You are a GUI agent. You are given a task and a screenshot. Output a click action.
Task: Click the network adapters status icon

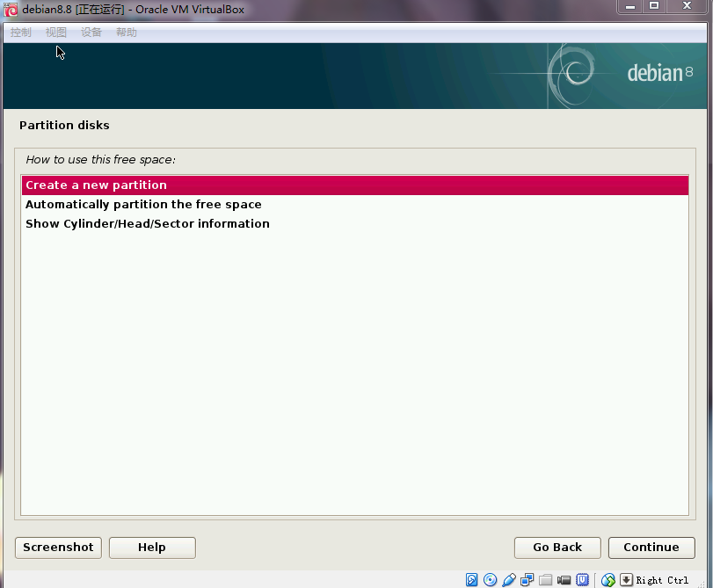click(x=527, y=580)
